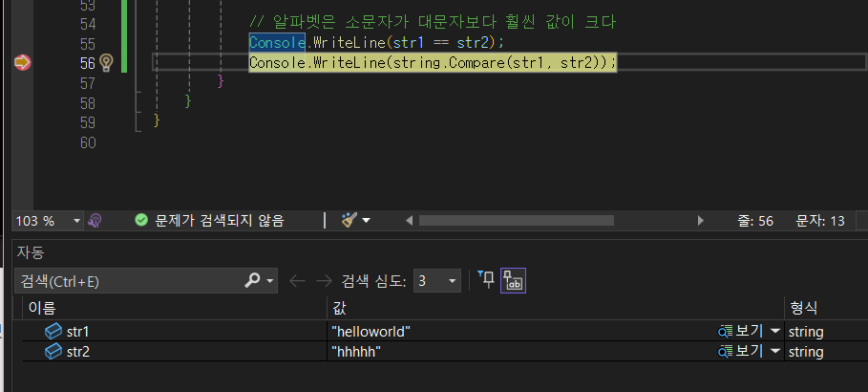Open the lightbulb quick actions on line 56

point(106,63)
